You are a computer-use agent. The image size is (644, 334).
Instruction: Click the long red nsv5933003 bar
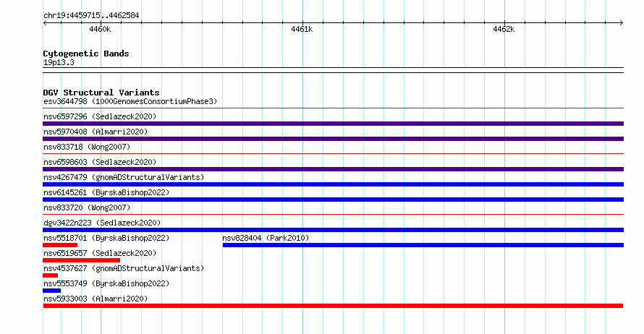click(x=333, y=306)
